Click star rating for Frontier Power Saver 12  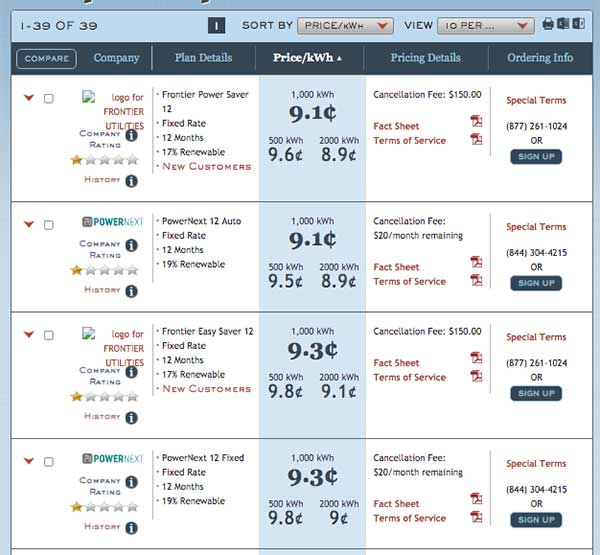coord(104,160)
